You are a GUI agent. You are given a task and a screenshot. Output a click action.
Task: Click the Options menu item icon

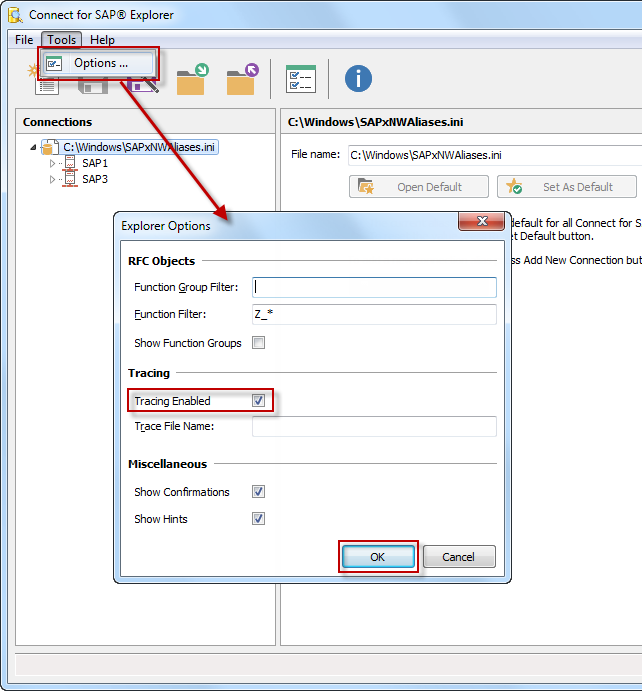(54, 64)
